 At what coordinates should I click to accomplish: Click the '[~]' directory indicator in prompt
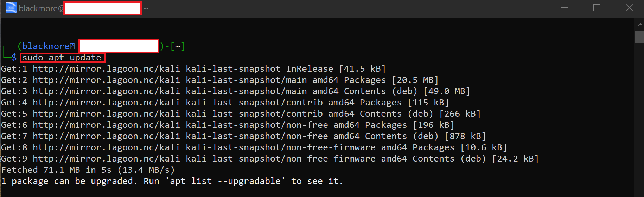178,46
